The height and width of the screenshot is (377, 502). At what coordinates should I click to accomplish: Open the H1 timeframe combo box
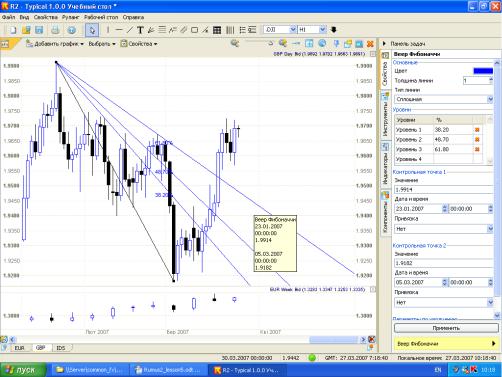pyautogui.click(x=312, y=30)
